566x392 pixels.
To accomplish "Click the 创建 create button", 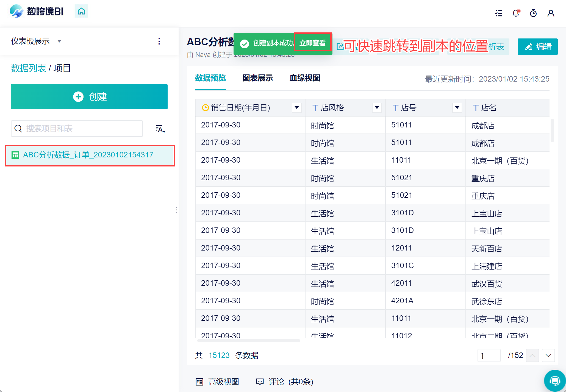I will coord(89,97).
